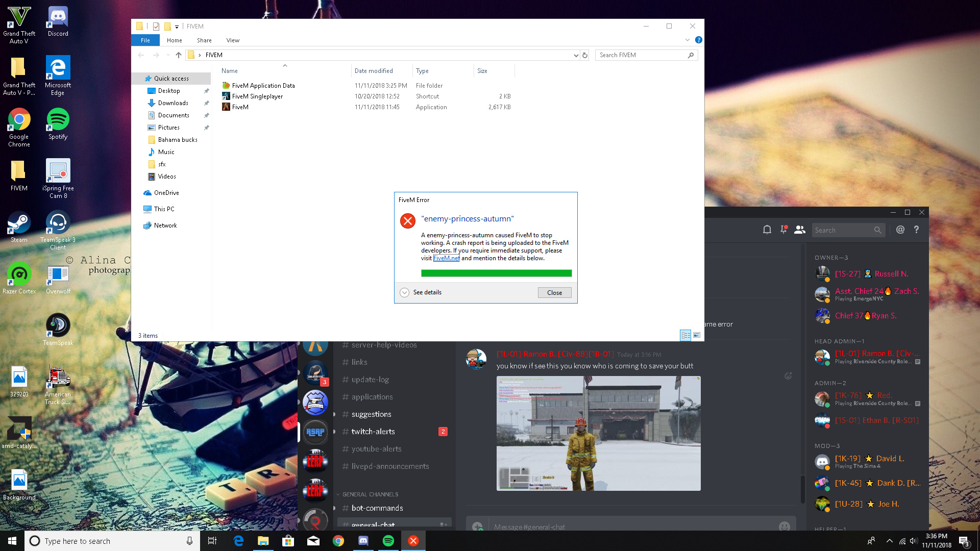Open Quick Access Toolbar customize dropdown

click(177, 27)
